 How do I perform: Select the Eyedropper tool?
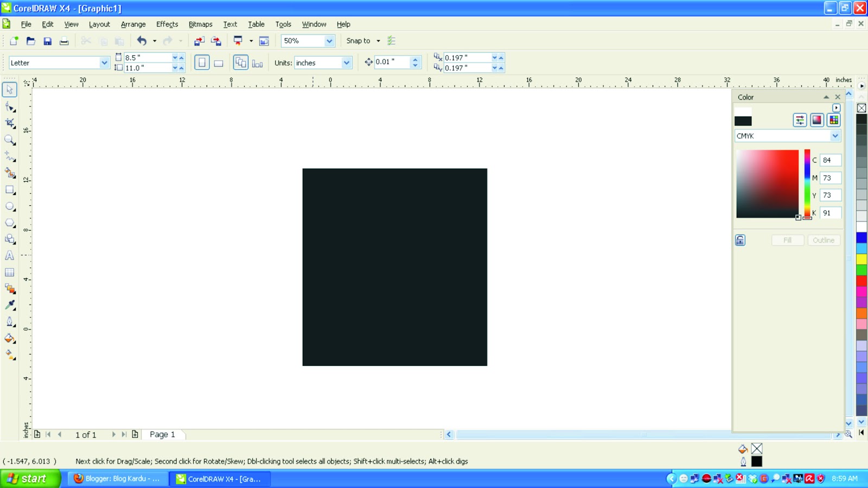10,305
